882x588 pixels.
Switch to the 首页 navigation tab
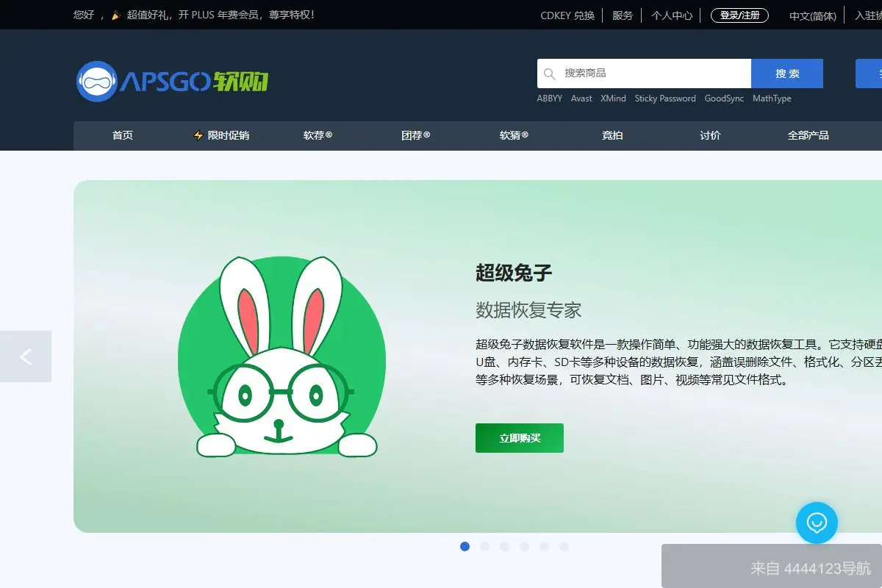[x=122, y=135]
